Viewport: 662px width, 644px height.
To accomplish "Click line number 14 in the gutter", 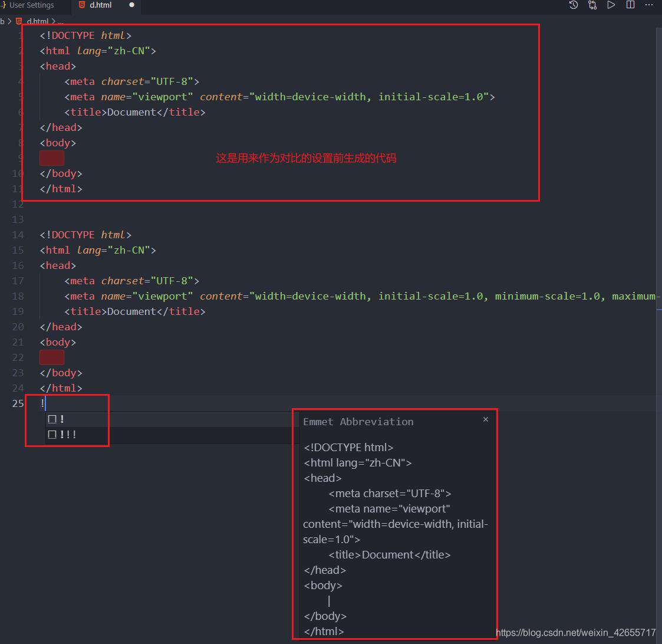I will tap(18, 235).
